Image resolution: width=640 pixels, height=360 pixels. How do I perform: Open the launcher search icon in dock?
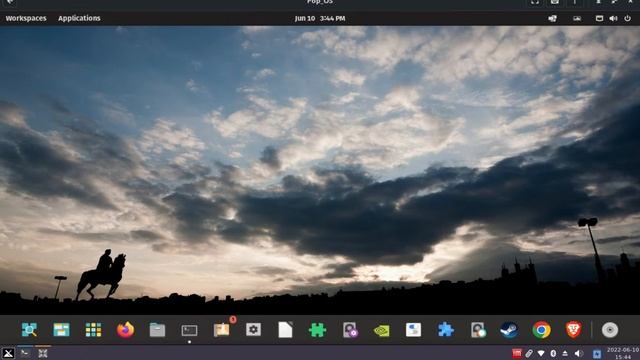click(29, 330)
